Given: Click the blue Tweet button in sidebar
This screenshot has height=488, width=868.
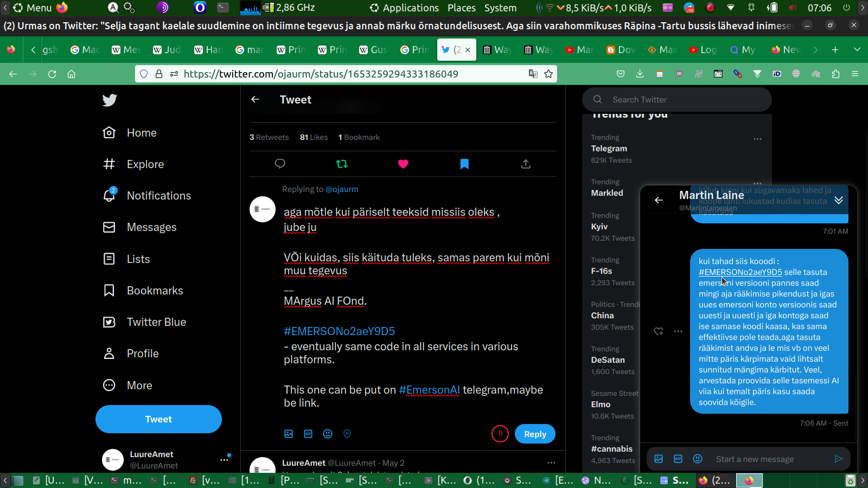Looking at the screenshot, I should tap(158, 419).
